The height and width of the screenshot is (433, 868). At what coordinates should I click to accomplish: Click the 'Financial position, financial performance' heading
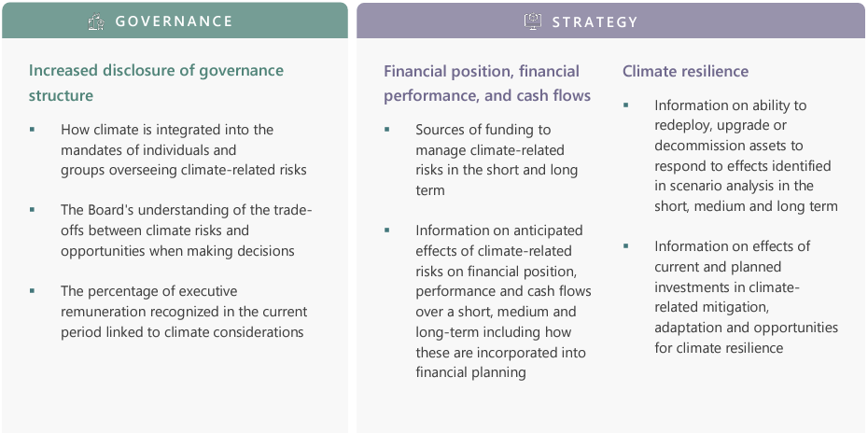(x=488, y=84)
